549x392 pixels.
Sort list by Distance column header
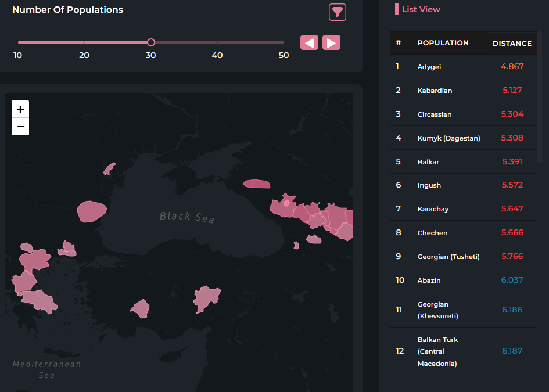tap(512, 43)
